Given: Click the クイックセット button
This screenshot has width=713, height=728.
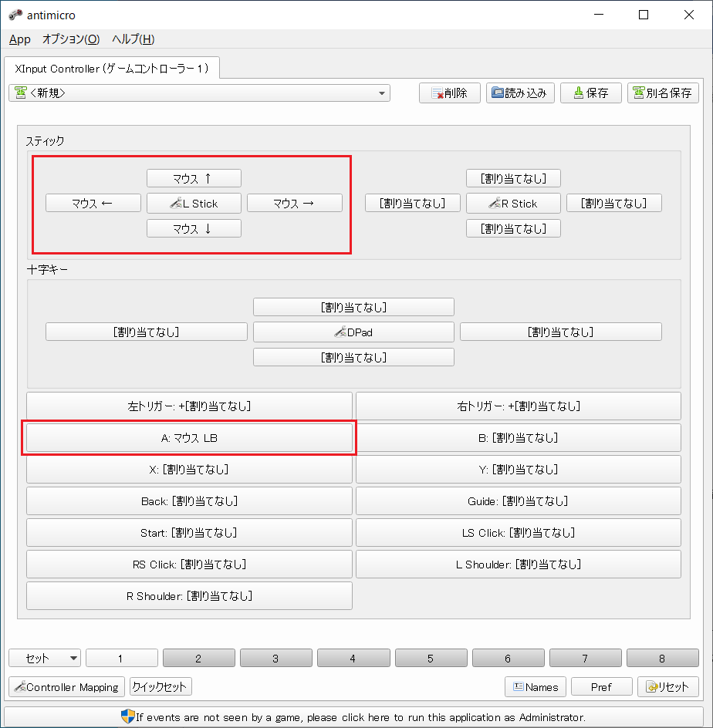Looking at the screenshot, I should [161, 686].
